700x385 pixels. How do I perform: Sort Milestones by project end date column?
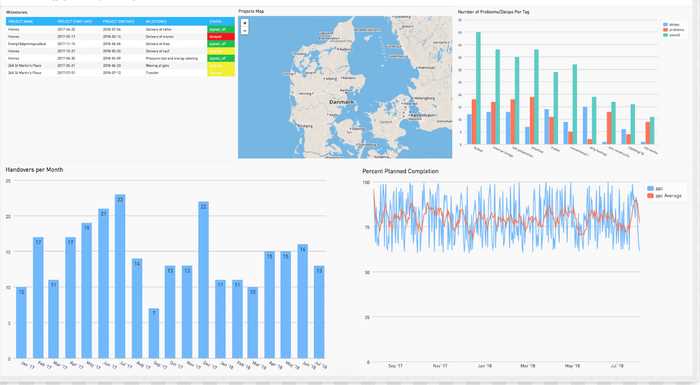[x=118, y=21]
